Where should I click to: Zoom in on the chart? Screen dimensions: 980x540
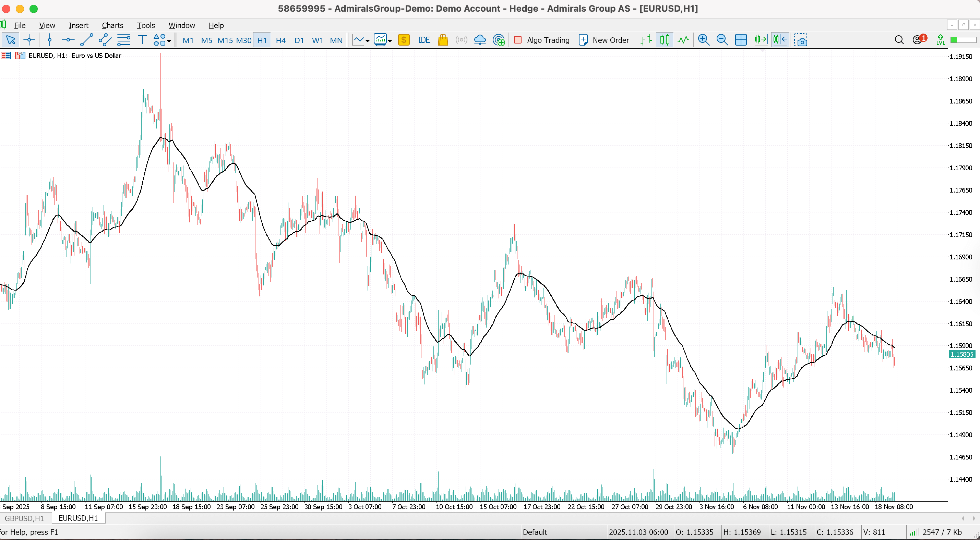point(704,40)
